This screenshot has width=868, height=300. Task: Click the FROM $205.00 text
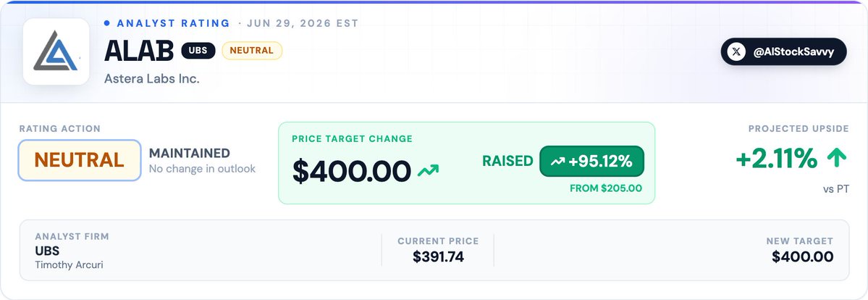tap(606, 188)
